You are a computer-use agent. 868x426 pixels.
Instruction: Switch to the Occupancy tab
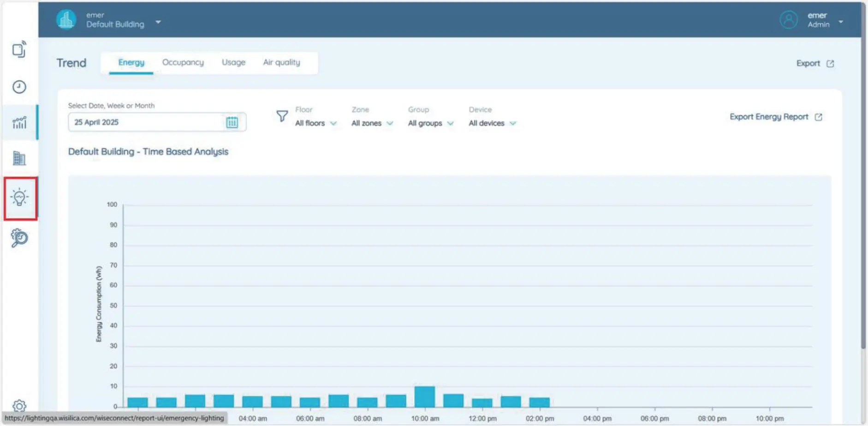[183, 62]
